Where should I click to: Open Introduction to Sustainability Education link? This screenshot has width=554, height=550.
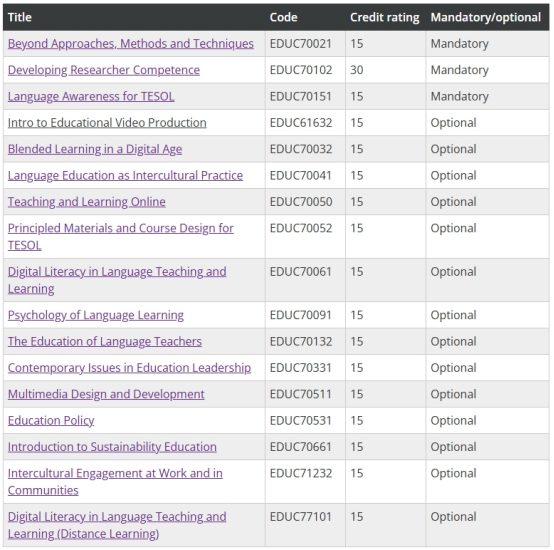click(112, 447)
